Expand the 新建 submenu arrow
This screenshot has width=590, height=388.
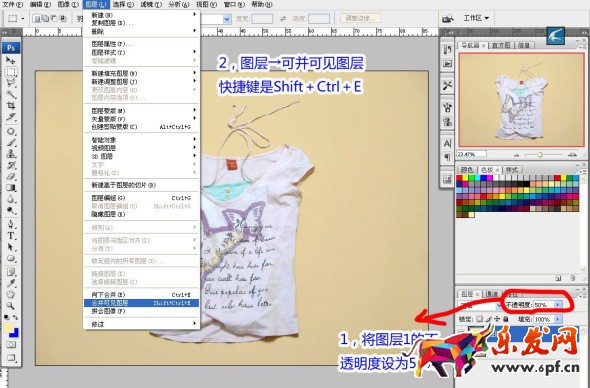(195, 14)
